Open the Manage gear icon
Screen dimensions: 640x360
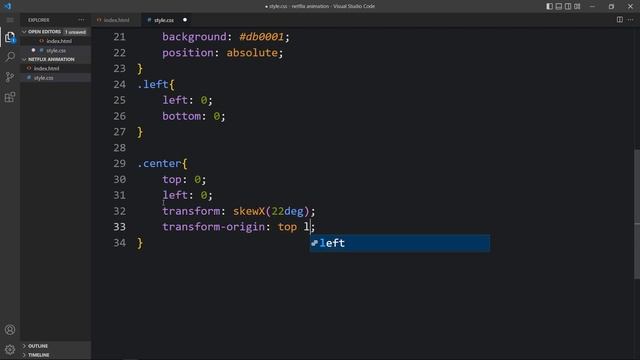(10, 349)
